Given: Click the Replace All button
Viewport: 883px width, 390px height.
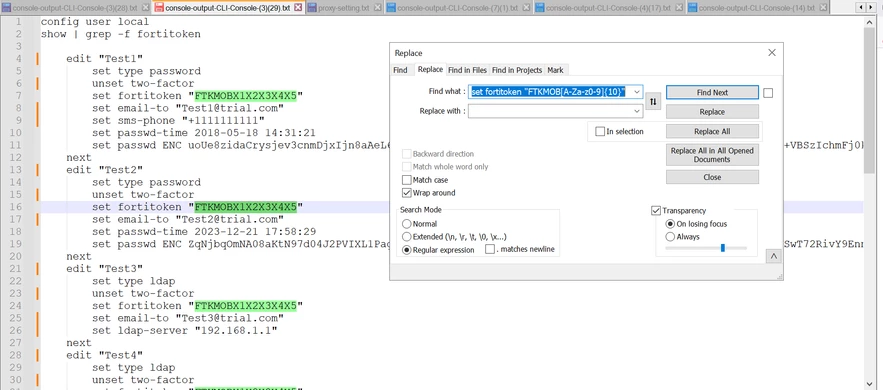Looking at the screenshot, I should [x=712, y=131].
